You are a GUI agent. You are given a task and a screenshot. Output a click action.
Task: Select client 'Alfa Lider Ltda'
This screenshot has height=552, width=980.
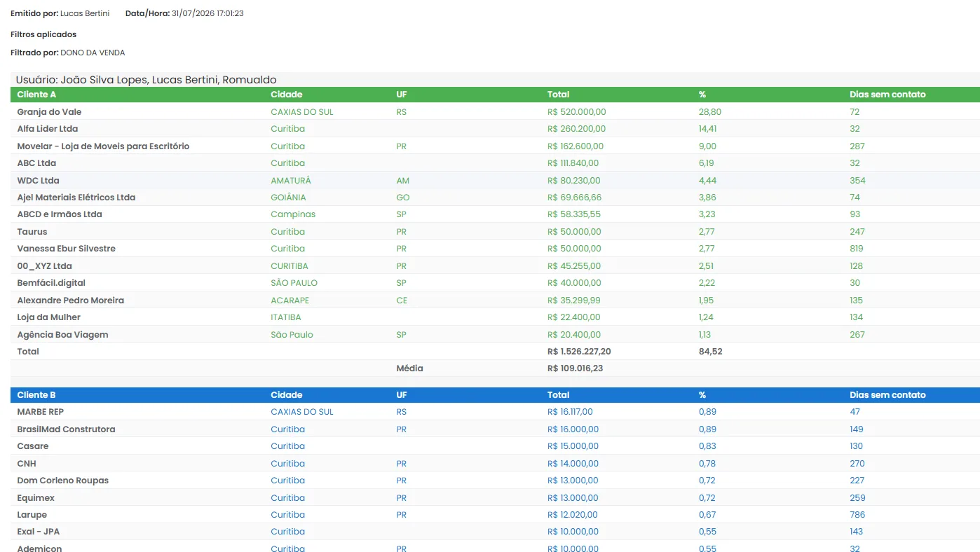click(48, 129)
